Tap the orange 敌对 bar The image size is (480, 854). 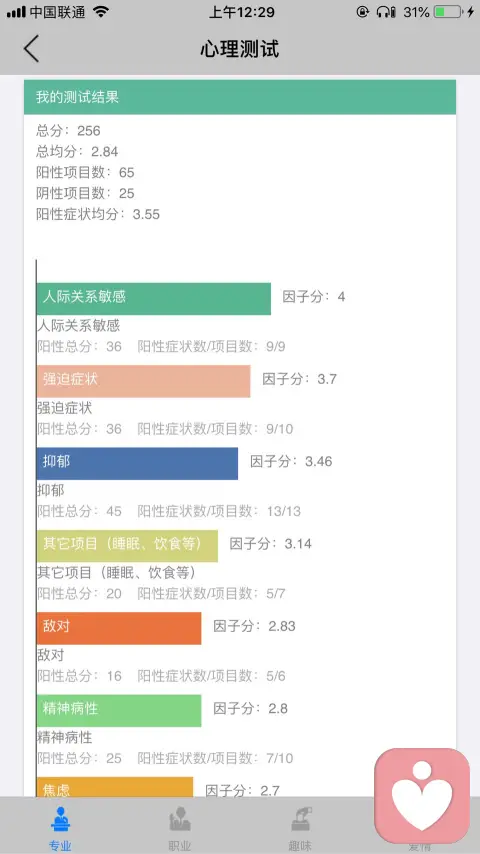coord(119,628)
